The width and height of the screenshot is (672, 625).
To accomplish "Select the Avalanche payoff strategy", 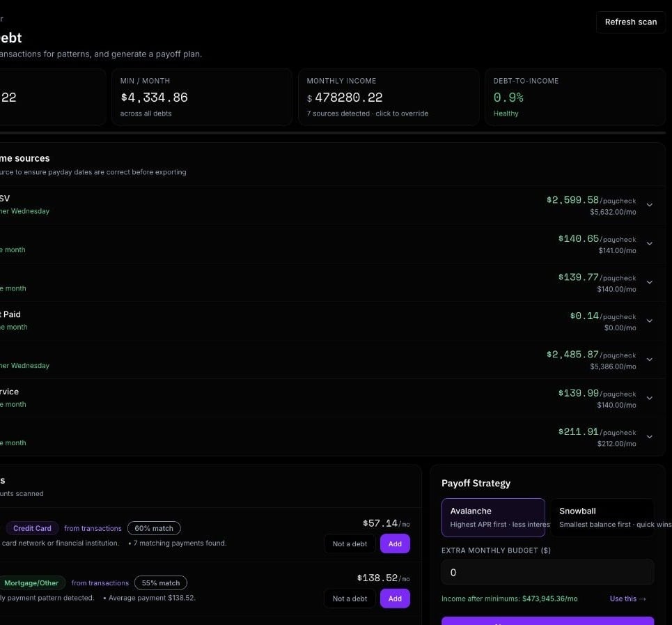I will [493, 518].
